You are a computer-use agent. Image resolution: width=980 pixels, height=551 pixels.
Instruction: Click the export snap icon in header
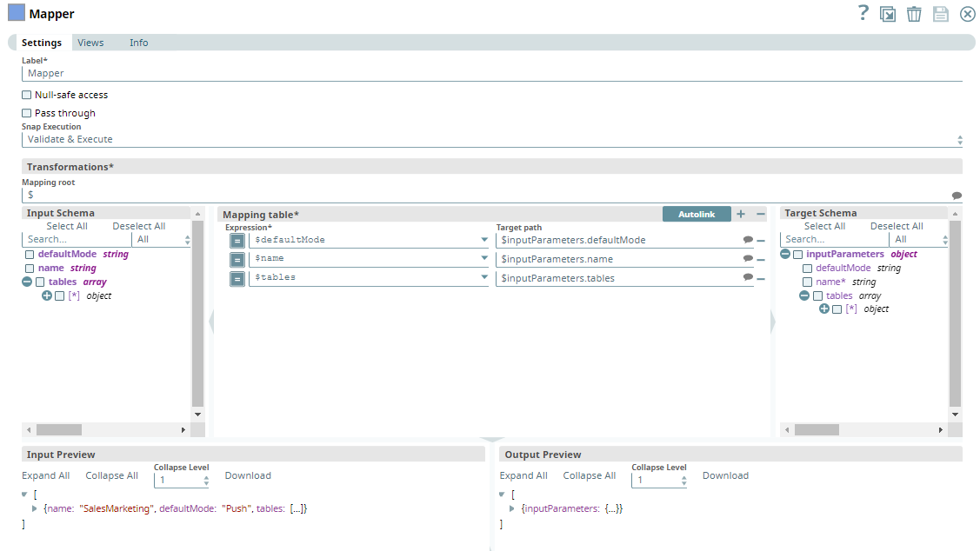click(x=888, y=14)
